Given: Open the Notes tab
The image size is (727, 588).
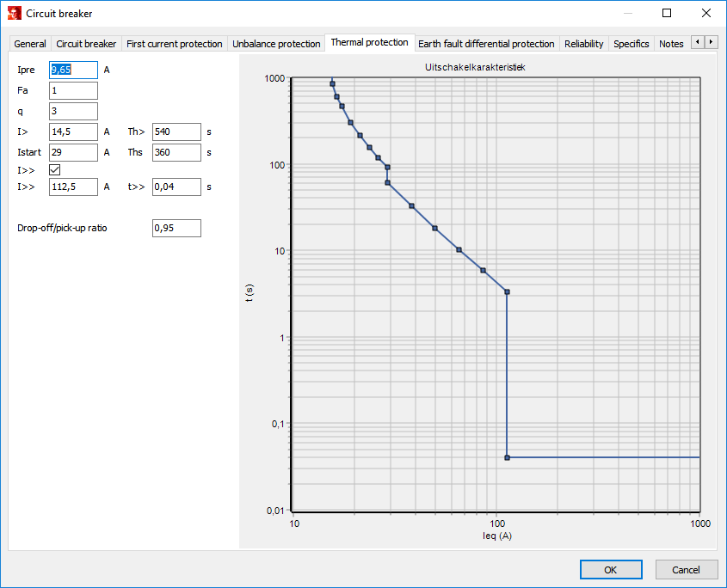Looking at the screenshot, I should (x=671, y=44).
